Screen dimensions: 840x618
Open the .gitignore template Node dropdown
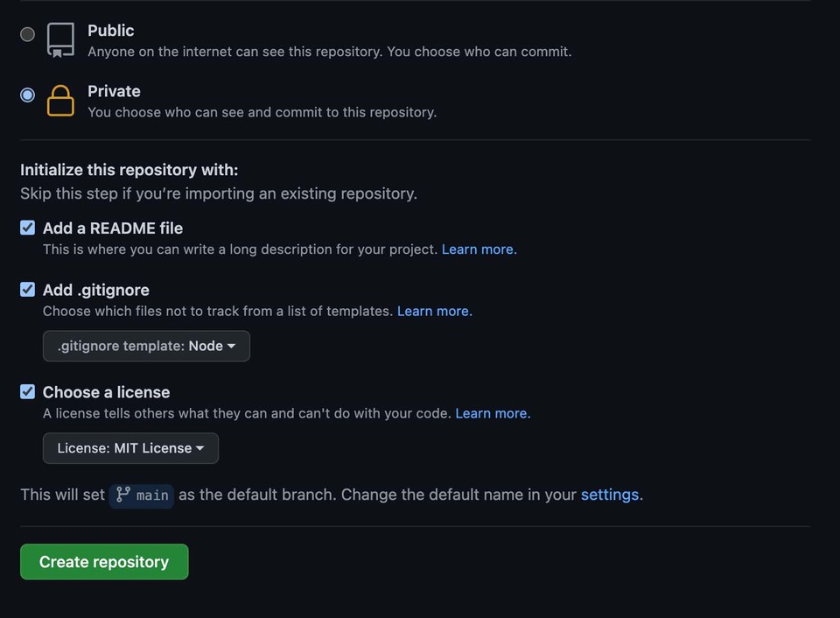[x=146, y=346]
